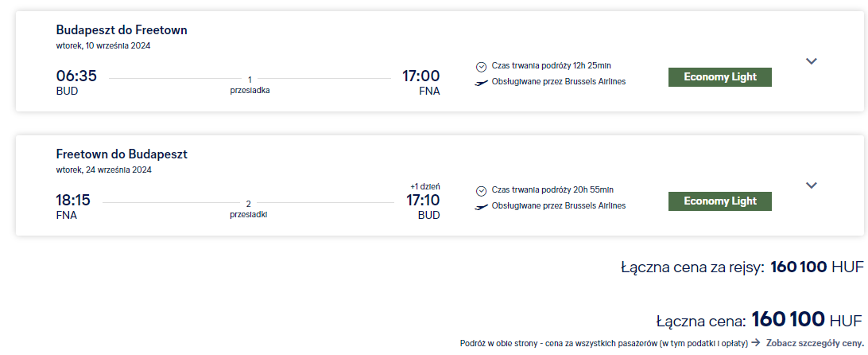868x355 pixels.
Task: Click the 1 przesiadka stopover label
Action: (250, 85)
